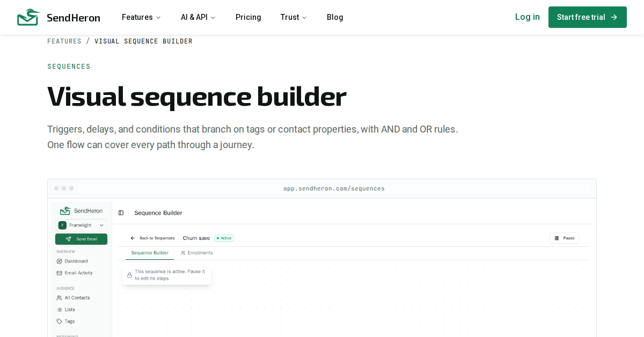644x337 pixels.
Task: Click 'This sequence is active' notice text
Action: [x=170, y=275]
